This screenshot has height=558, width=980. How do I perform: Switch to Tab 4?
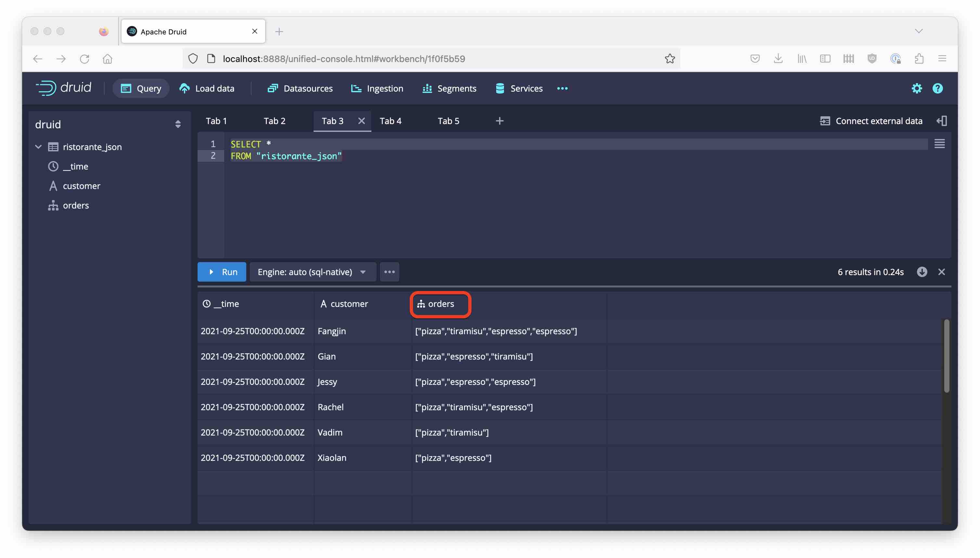coord(390,121)
